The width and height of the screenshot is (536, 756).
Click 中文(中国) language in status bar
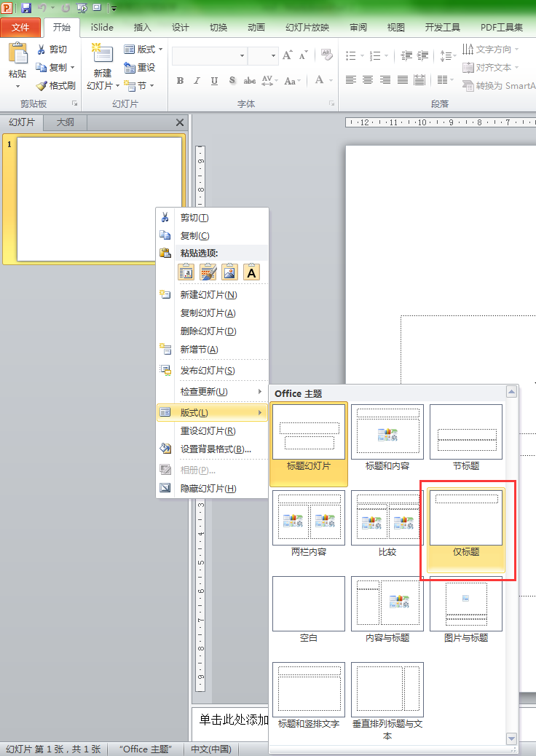[211, 749]
